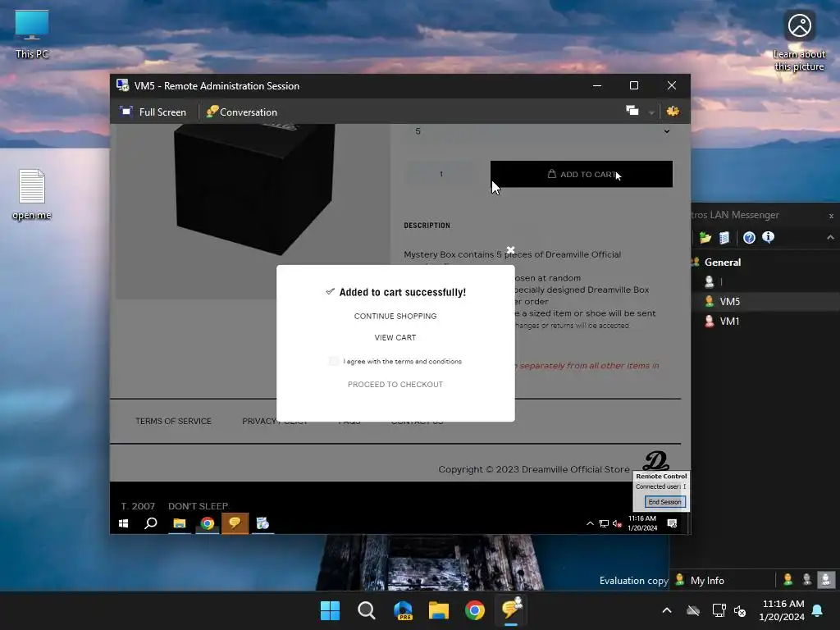Collapse the LAN Messenger toolbar chevron

(x=830, y=237)
